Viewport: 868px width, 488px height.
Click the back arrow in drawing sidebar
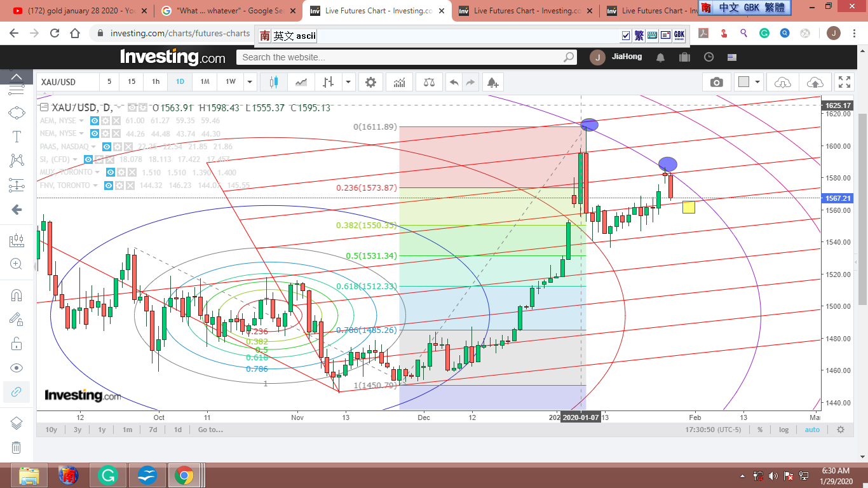coord(17,210)
